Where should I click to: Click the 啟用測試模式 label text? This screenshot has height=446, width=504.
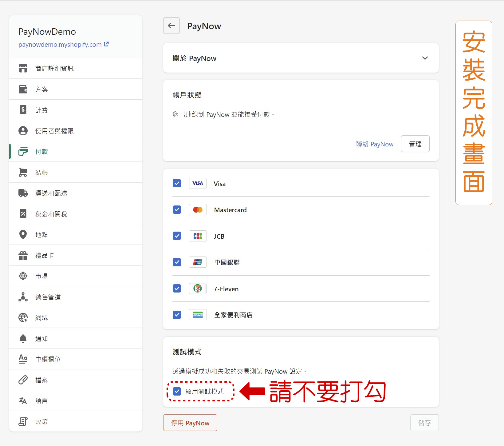pyautogui.click(x=204, y=391)
